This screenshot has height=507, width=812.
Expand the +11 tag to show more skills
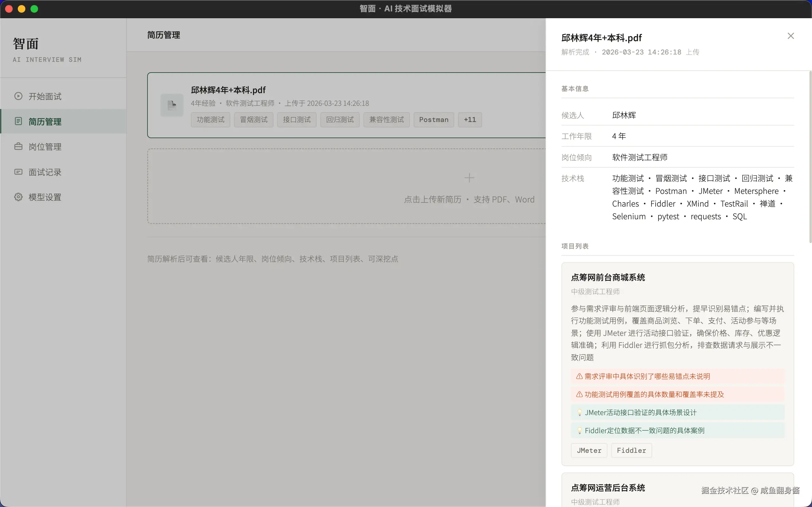[x=469, y=119]
